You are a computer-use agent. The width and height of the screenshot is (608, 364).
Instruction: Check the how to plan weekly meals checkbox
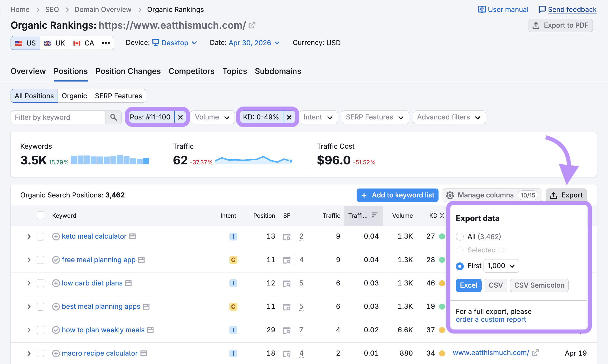coord(40,330)
